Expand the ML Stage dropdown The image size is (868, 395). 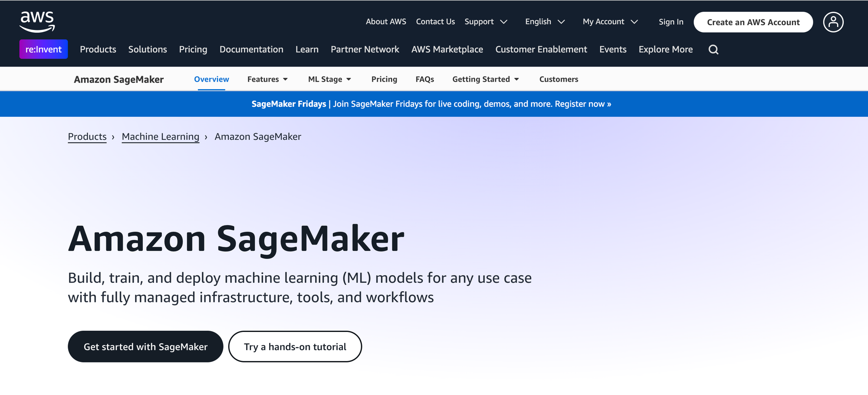coord(329,79)
